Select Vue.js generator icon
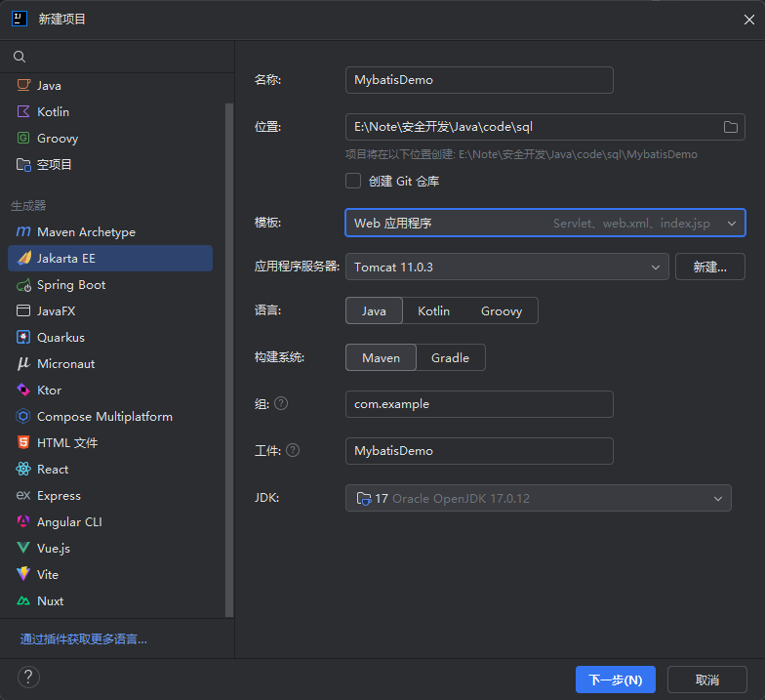765x700 pixels. 23,548
